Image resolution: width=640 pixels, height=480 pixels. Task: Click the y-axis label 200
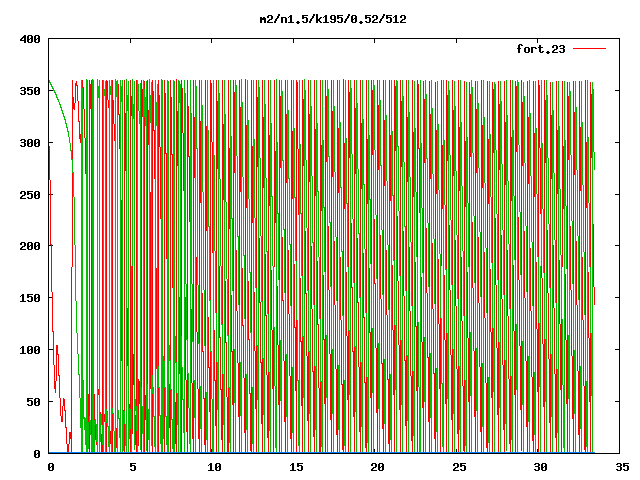click(x=30, y=246)
